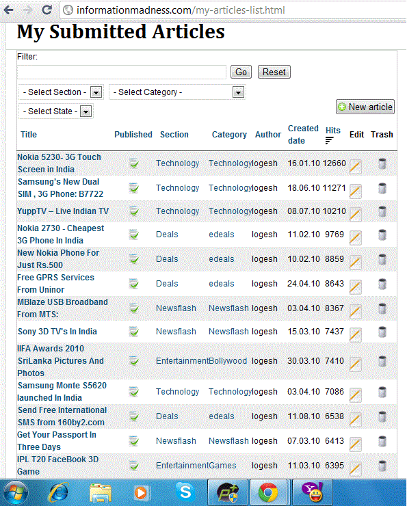Click edit icon for Free GPRS Services article

tap(355, 286)
